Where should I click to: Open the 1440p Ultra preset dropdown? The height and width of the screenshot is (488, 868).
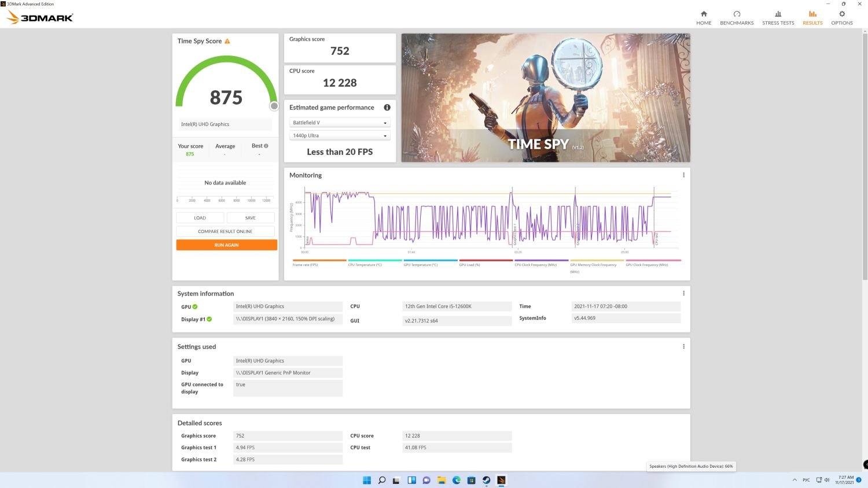pos(340,135)
